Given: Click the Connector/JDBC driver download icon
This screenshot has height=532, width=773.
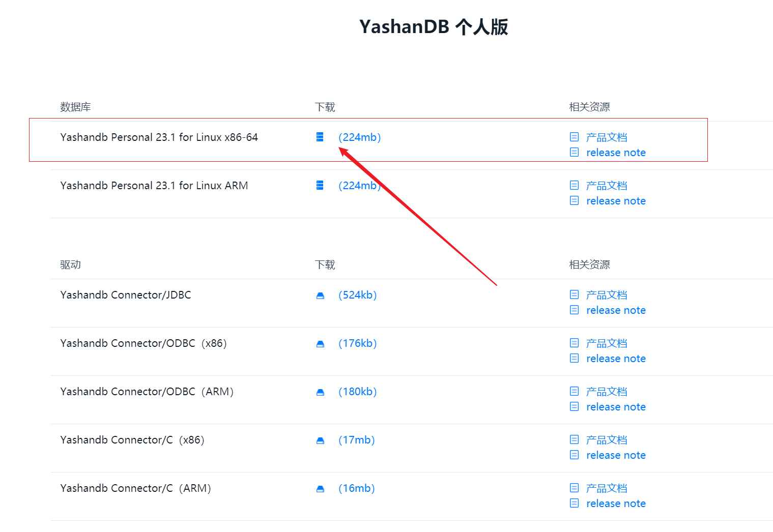Looking at the screenshot, I should click(x=320, y=295).
